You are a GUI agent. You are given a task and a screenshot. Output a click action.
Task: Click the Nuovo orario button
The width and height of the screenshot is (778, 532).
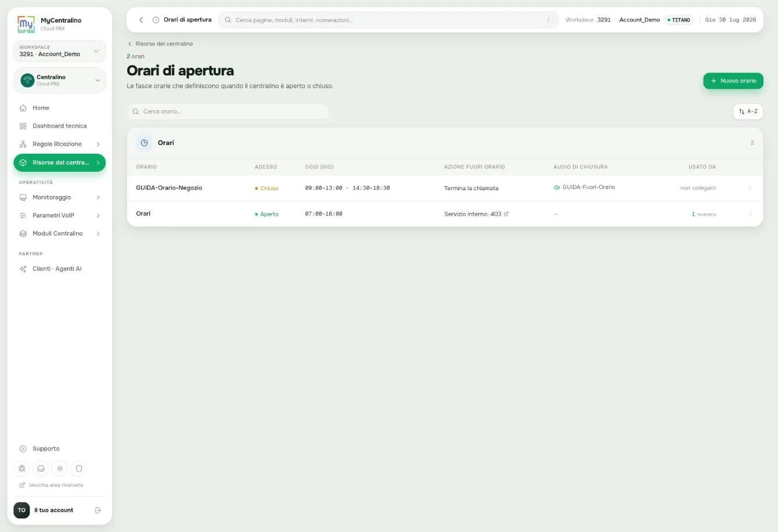733,81
